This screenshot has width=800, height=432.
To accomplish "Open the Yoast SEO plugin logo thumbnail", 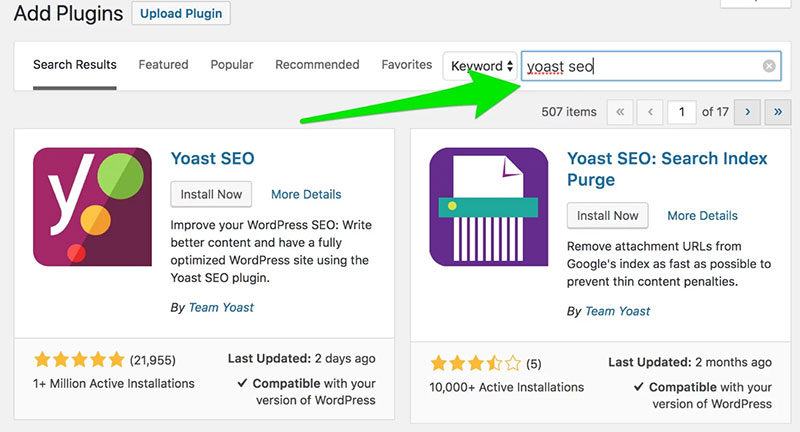I will (x=92, y=207).
